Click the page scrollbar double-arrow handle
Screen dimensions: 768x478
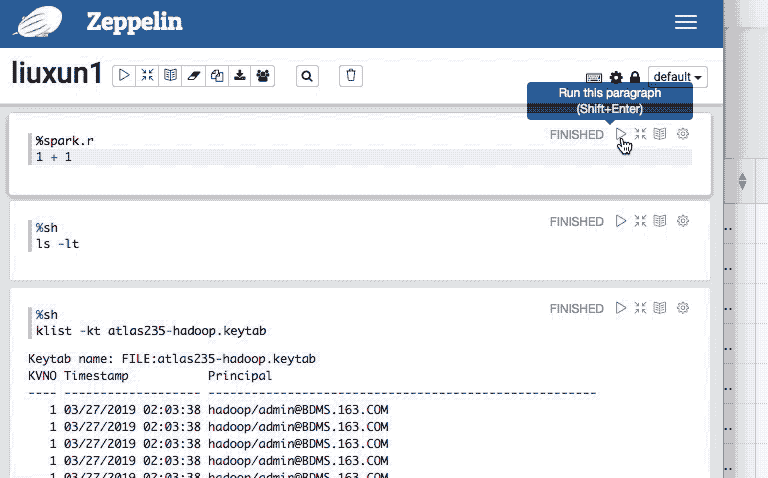click(x=743, y=181)
